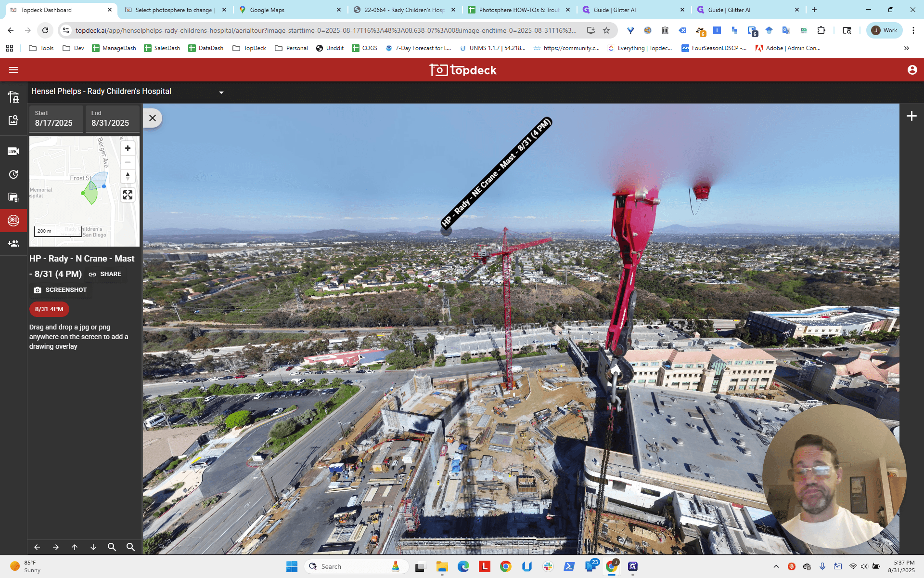Switch to Photosphere HOW-TOs tab

(518, 10)
